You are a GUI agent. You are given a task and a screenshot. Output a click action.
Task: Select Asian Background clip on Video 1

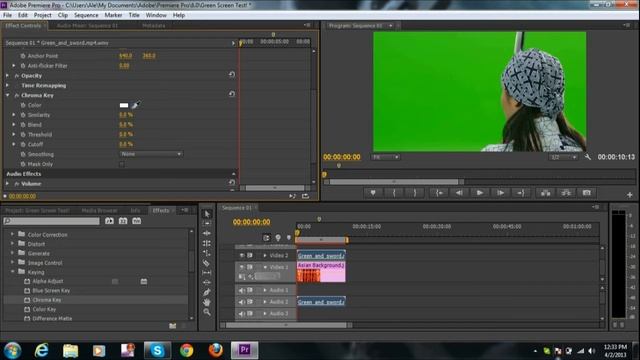[x=321, y=272]
